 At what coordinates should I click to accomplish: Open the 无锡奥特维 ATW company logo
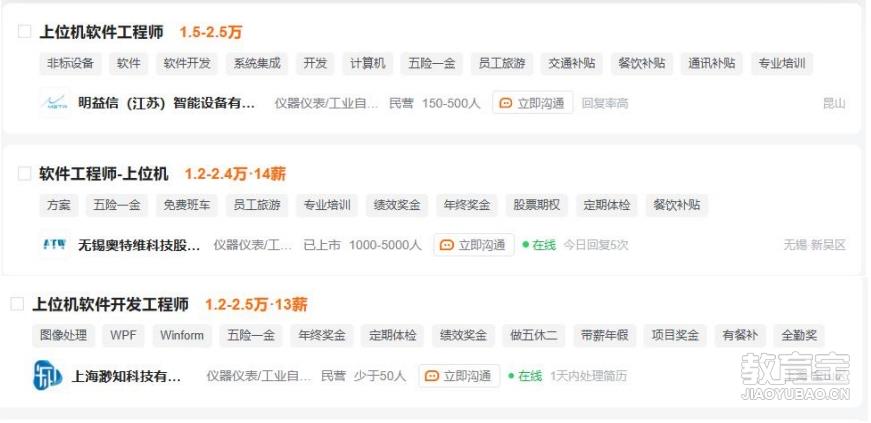(55, 244)
